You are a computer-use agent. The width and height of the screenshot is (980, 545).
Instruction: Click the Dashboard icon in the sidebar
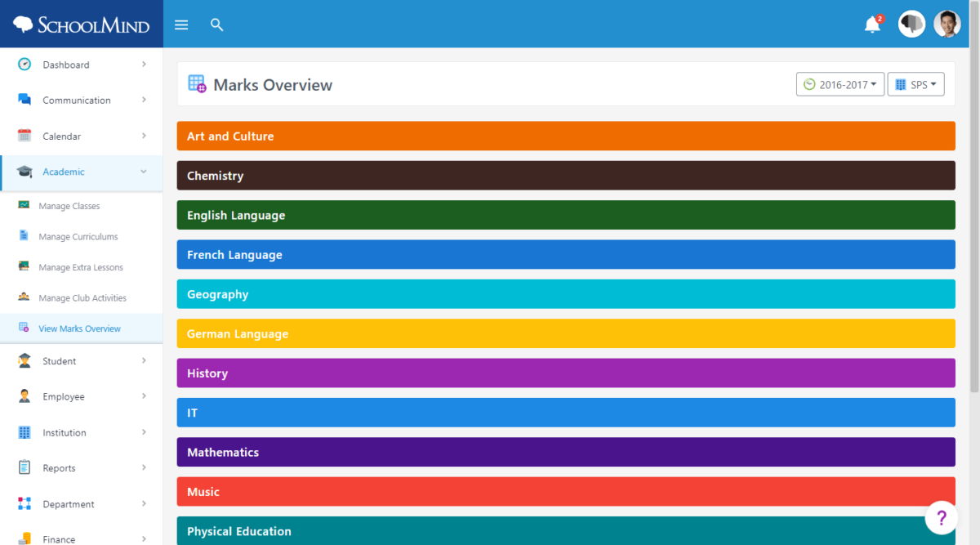[24, 64]
